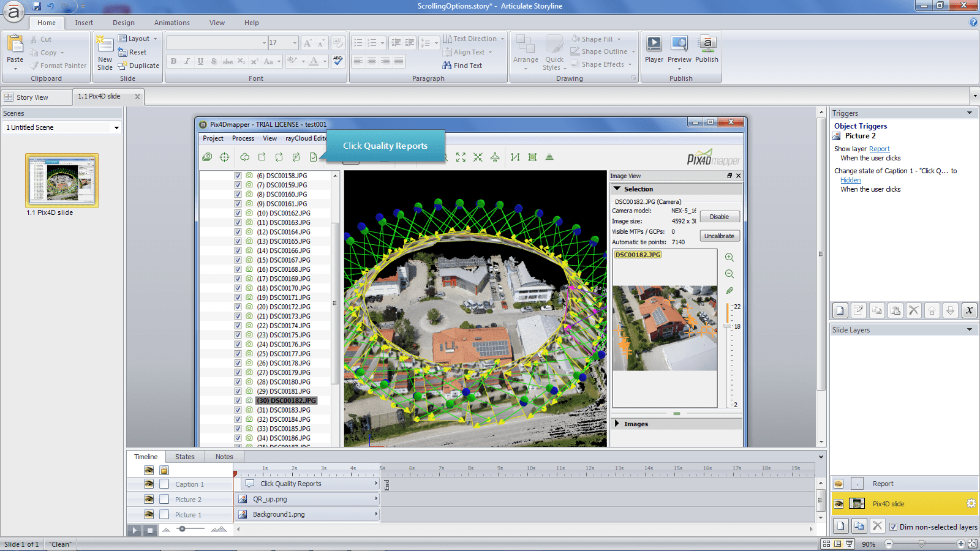This screenshot has width=980, height=551.
Task: Switch to the Insert ribbon tab
Action: click(x=83, y=23)
